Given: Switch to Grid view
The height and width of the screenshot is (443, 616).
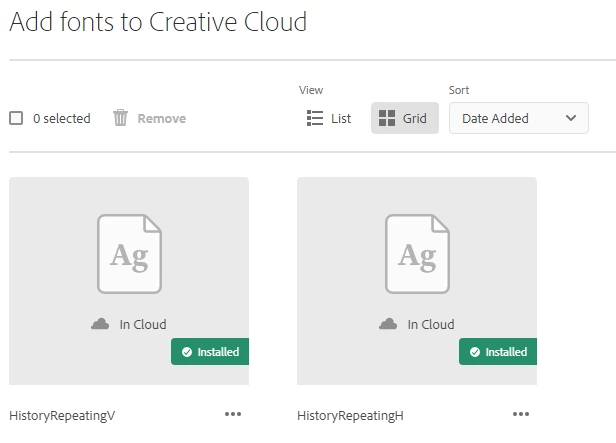Looking at the screenshot, I should point(405,118).
